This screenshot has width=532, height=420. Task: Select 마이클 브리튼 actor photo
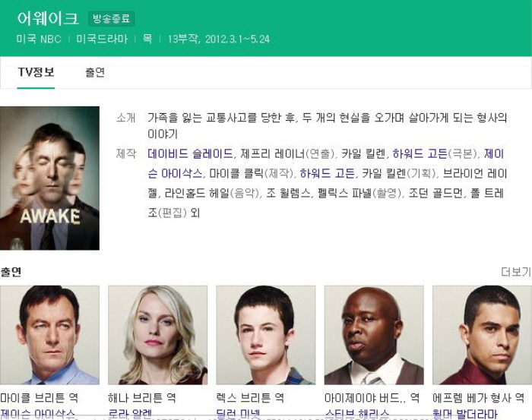tap(49, 335)
